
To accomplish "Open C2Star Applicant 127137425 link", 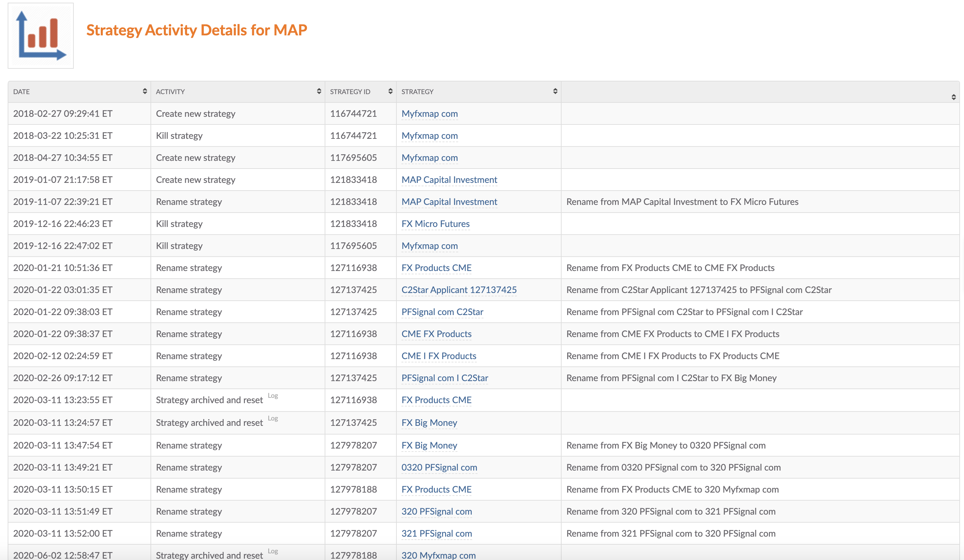I will coord(459,290).
